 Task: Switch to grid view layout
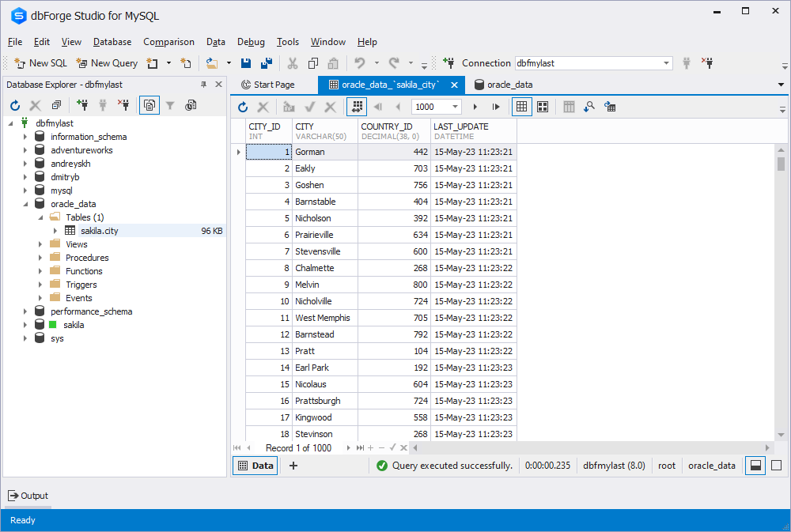(x=521, y=107)
